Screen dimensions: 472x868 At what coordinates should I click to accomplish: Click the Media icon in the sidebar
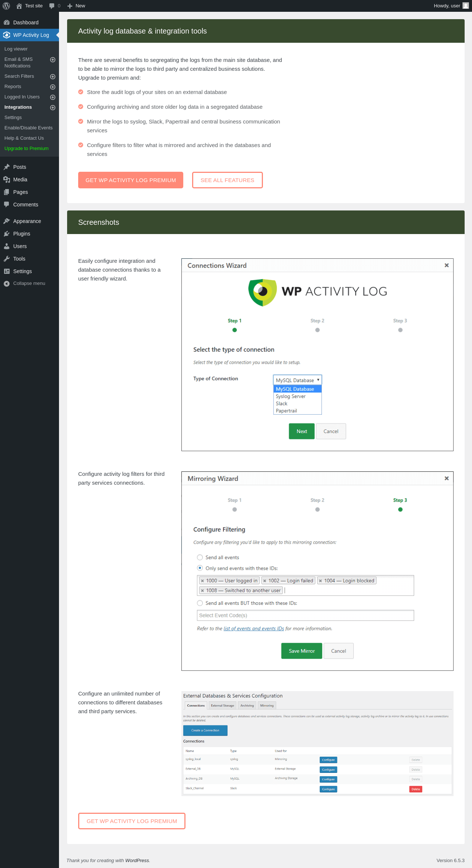[x=7, y=179]
